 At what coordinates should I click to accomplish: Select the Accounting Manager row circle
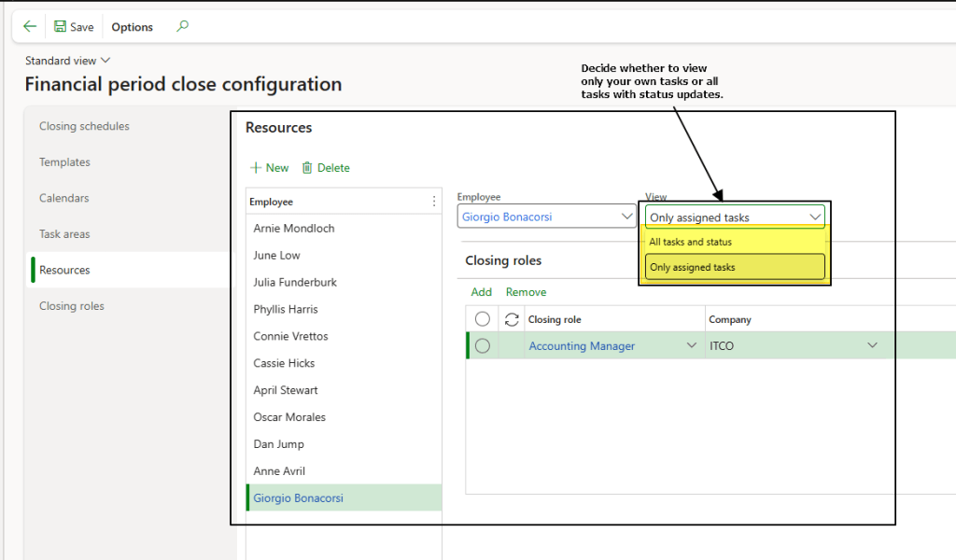(x=483, y=346)
